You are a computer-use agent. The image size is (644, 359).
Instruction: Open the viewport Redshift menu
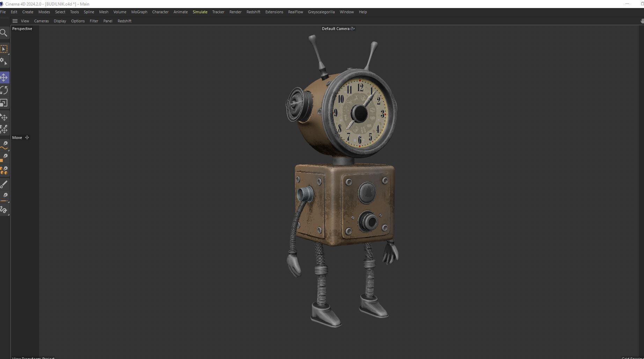coord(125,21)
